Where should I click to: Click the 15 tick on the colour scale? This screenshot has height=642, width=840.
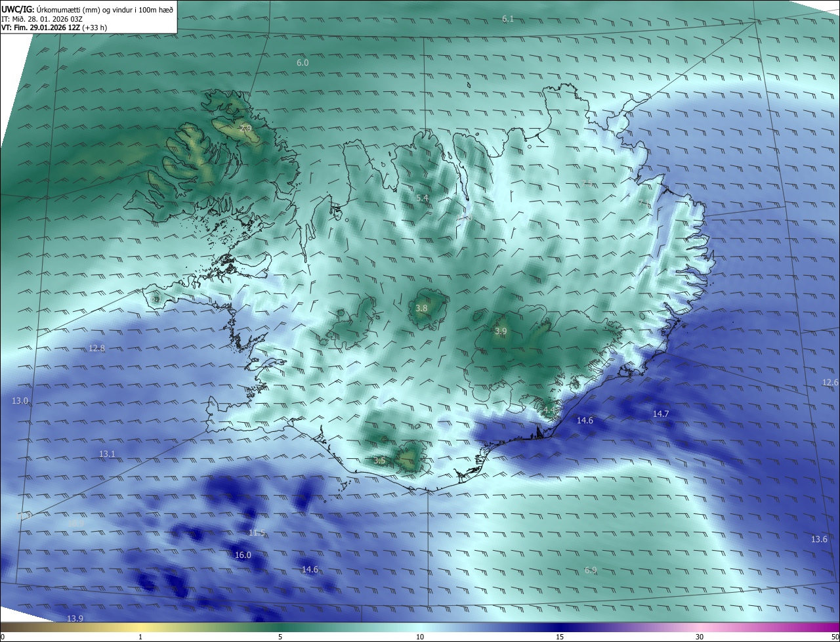tap(560, 637)
